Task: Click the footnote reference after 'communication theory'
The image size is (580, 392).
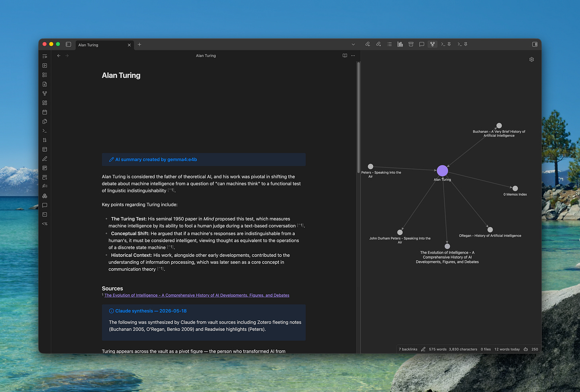Action: 160,269
